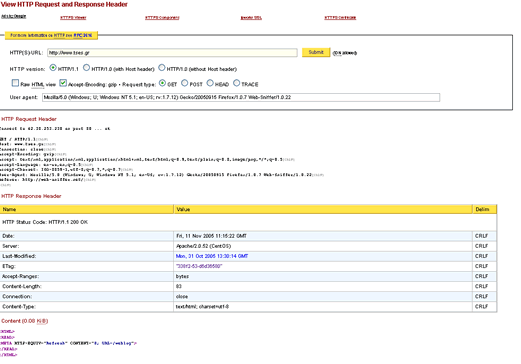
Task: Click the Content-Length: name cell
Action: tap(87, 286)
